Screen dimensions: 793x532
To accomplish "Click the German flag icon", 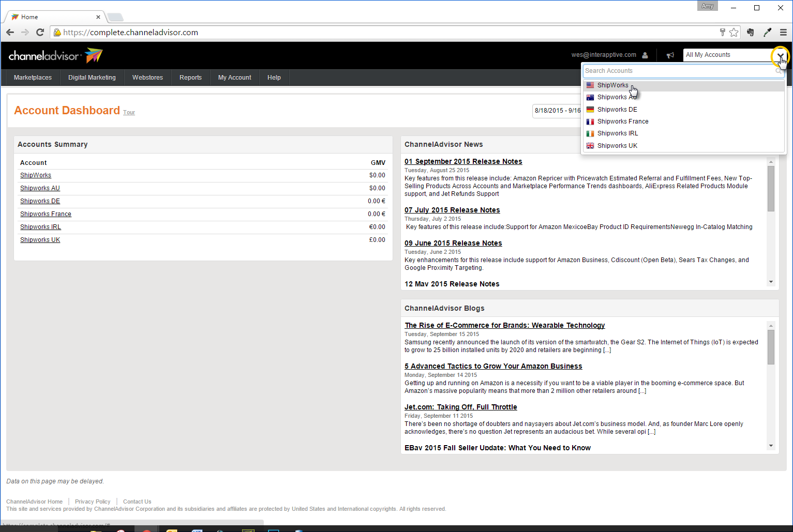I will (x=590, y=110).
